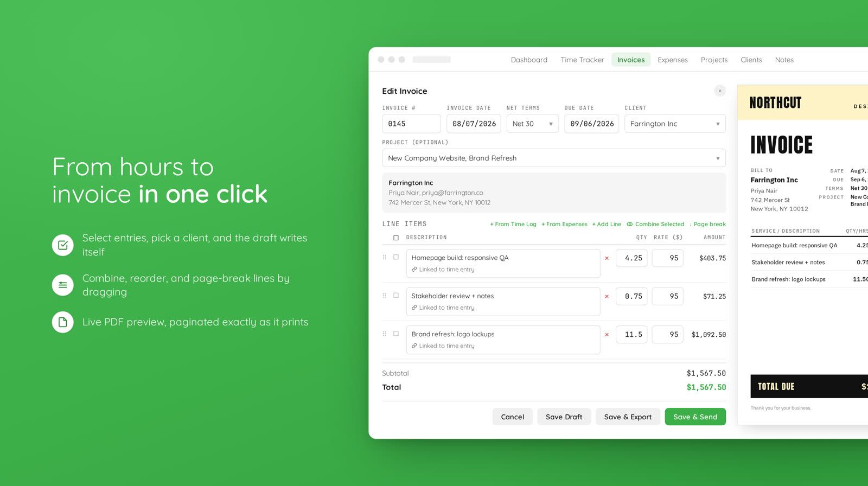Switch to the Dashboard tab
The image size is (868, 486).
[529, 60]
